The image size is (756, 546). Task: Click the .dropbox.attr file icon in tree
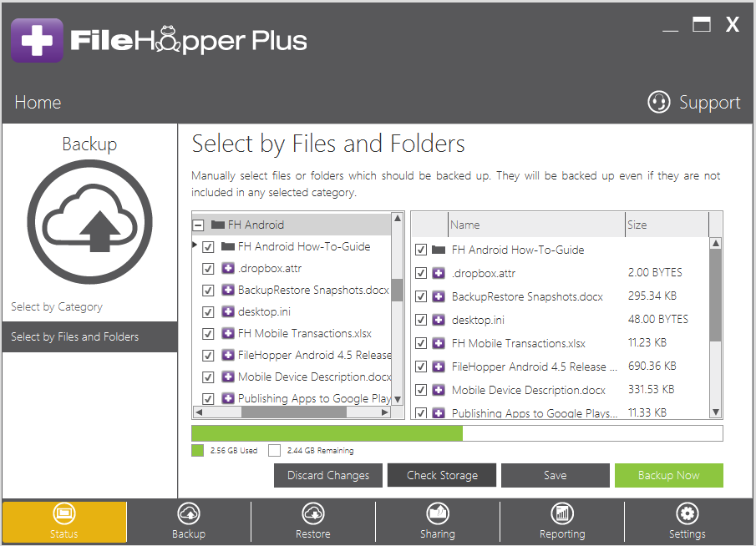coord(228,268)
